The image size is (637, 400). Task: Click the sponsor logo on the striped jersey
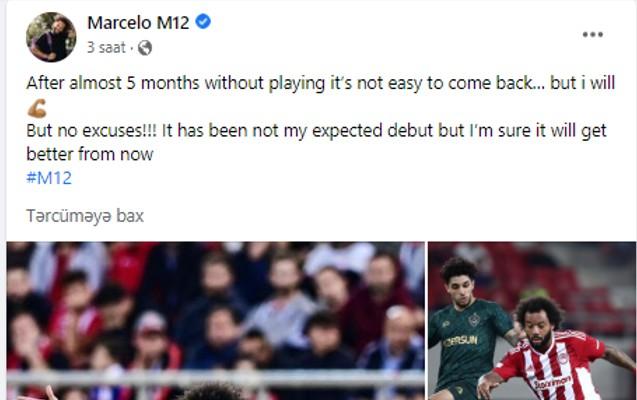click(553, 383)
